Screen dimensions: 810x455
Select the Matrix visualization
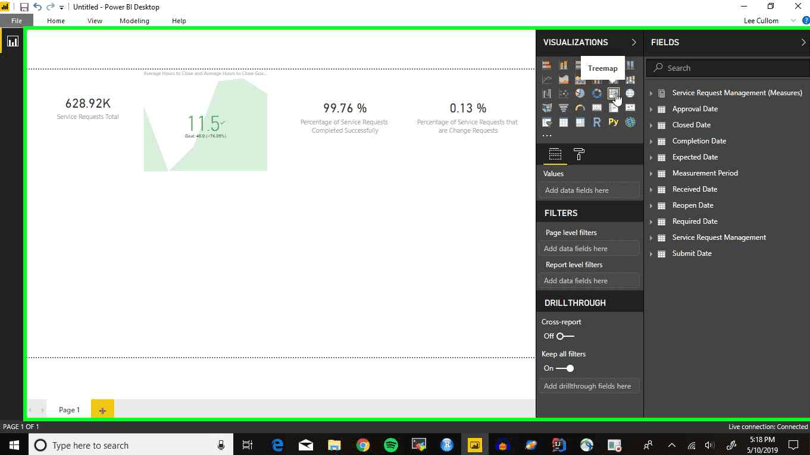[580, 122]
